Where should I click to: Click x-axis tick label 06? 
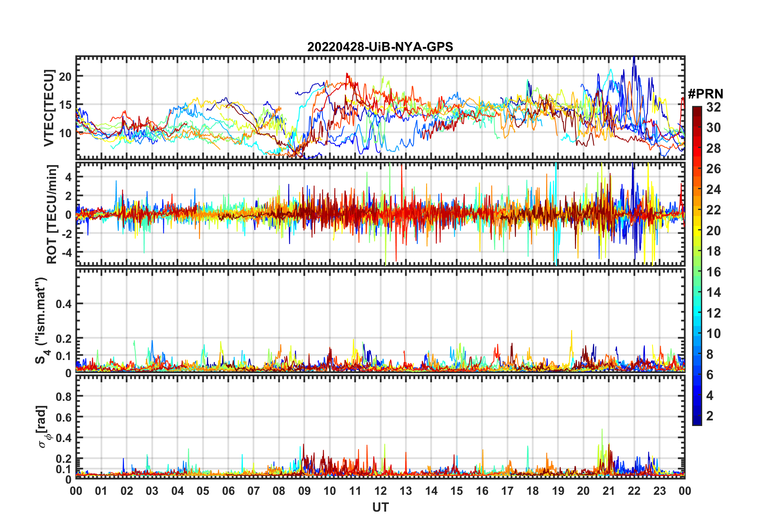point(228,491)
